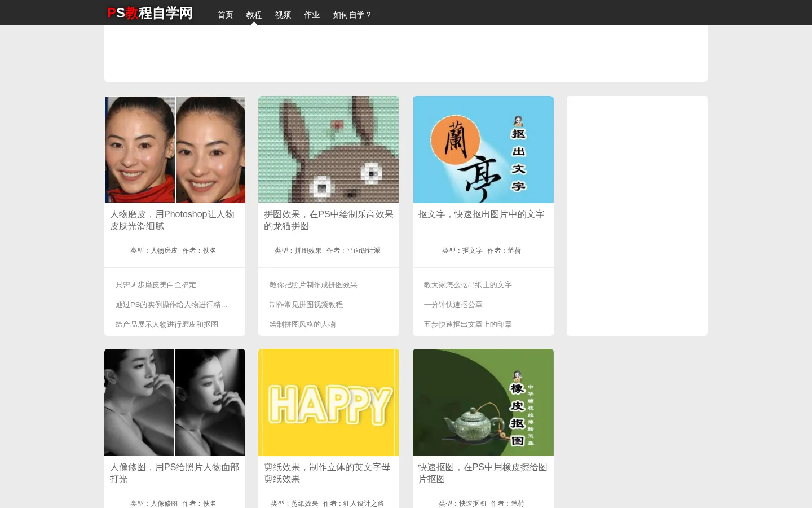Viewport: 812px width, 508px height.
Task: Open the black-and-white 人像修图 thumbnail
Action: 175,402
